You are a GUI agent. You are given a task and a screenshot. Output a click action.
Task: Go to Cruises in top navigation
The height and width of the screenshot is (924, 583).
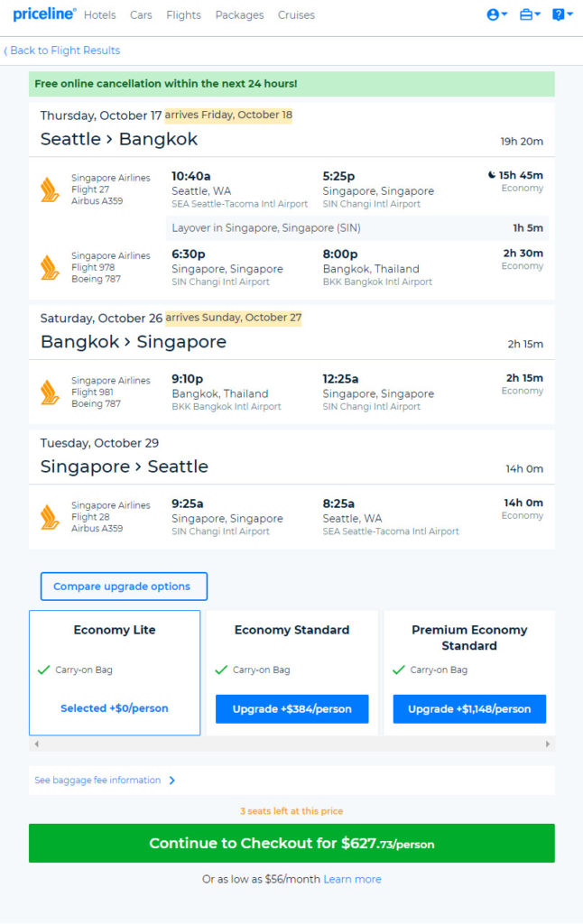[x=296, y=15]
